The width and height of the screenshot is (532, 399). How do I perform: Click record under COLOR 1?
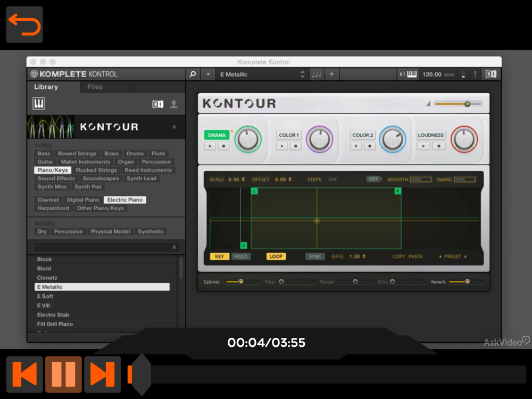coord(295,146)
